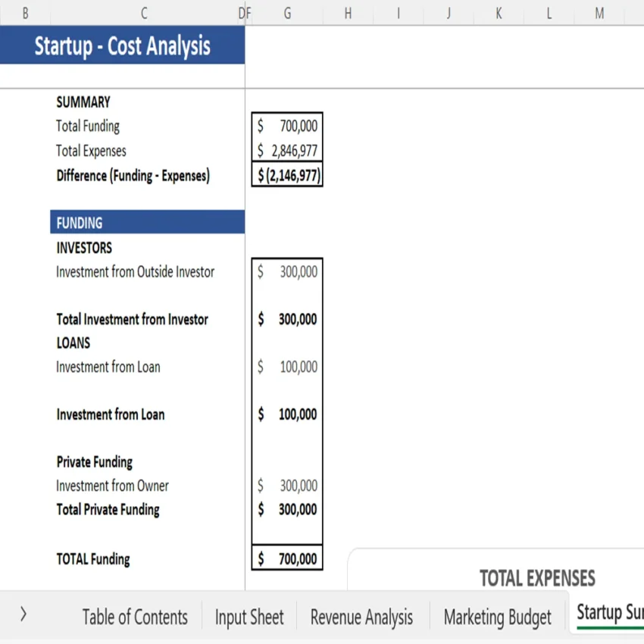Select the Total Expenses amount cell
Viewport: 644px width, 644px height.
pyautogui.click(x=286, y=150)
